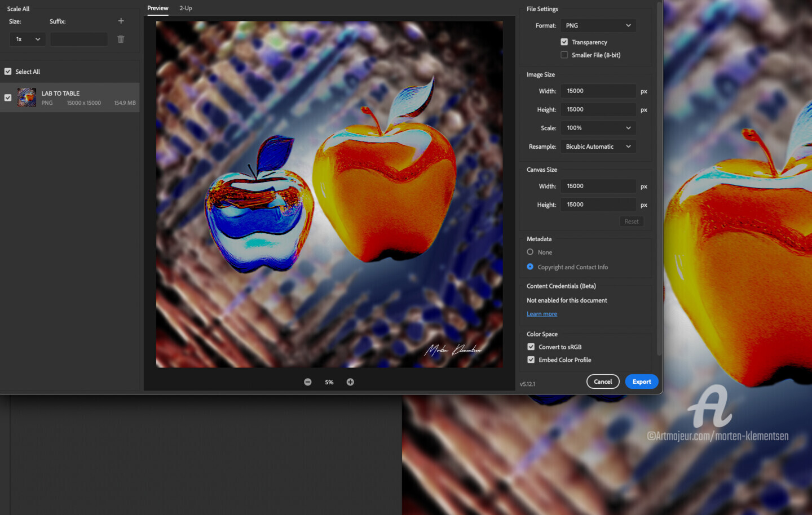Toggle the Select All checkbox

point(8,72)
